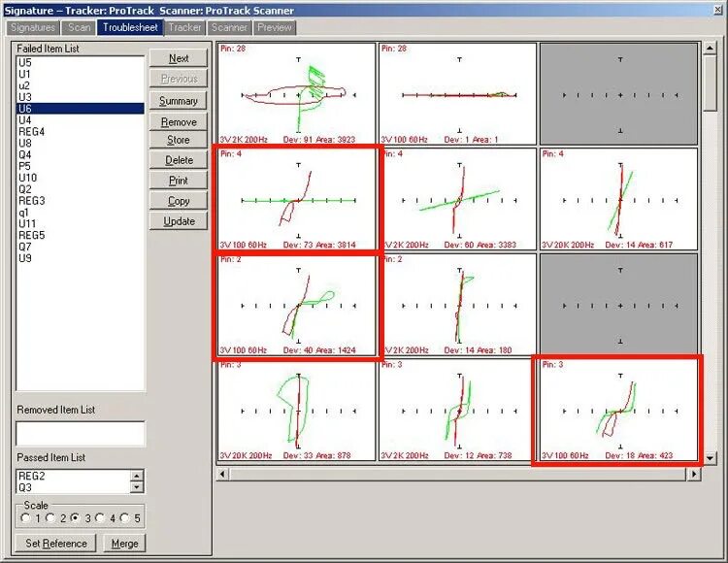728x563 pixels.
Task: Open Pin 28 signature with Dev 91
Action: (x=296, y=94)
